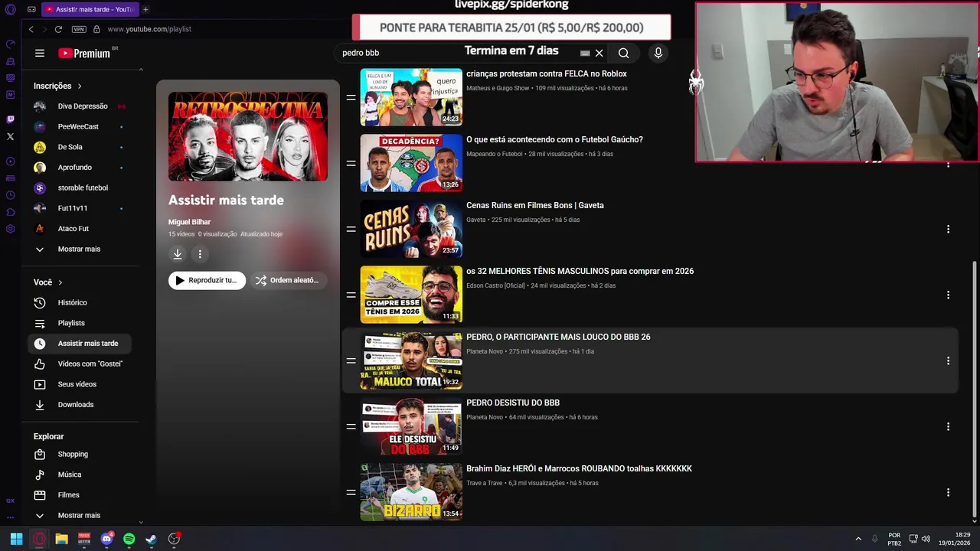The width and height of the screenshot is (980, 551).
Task: Open Cenas Ruins em Filmes Bons title
Action: pos(534,205)
